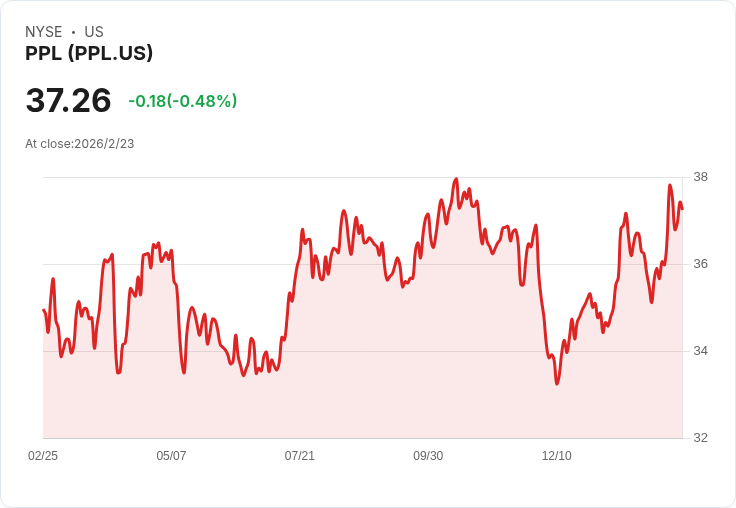Click the 34 y-axis price label

tap(701, 351)
